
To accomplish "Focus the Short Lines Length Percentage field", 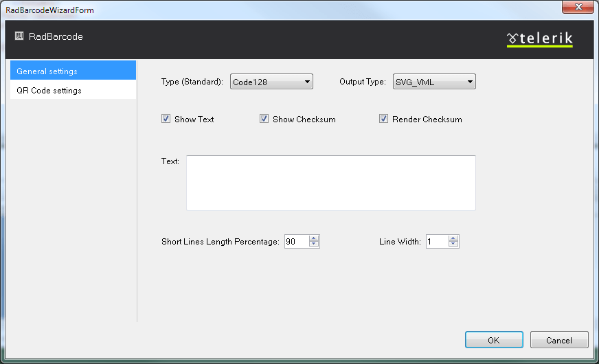I will click(x=297, y=241).
